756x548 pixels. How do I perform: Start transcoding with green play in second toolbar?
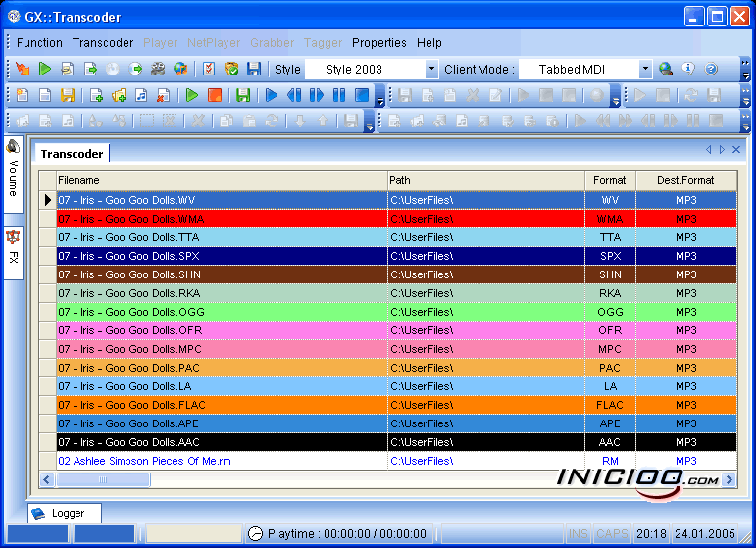(192, 95)
